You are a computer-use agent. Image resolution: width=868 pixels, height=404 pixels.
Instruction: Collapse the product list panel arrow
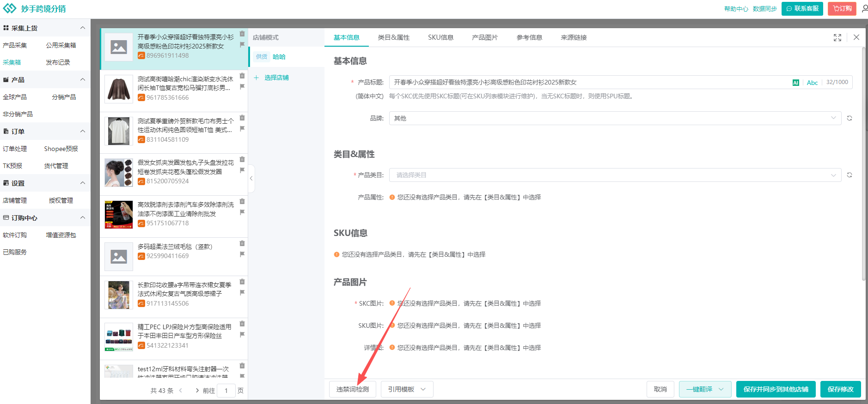(x=251, y=178)
